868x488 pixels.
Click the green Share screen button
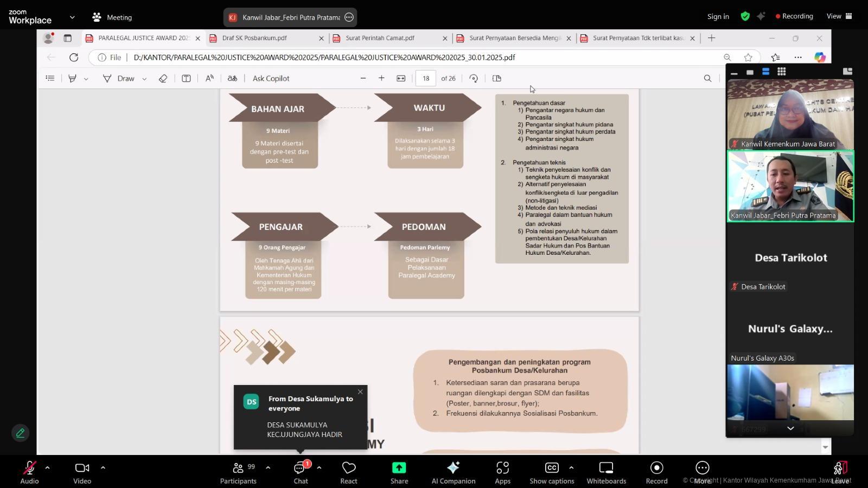click(x=399, y=472)
